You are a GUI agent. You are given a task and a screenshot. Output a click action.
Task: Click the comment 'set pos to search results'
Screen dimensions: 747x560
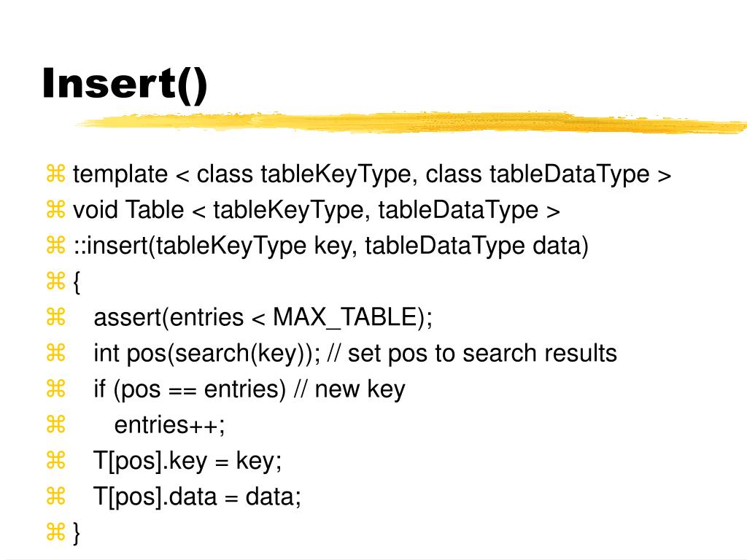pos(482,354)
